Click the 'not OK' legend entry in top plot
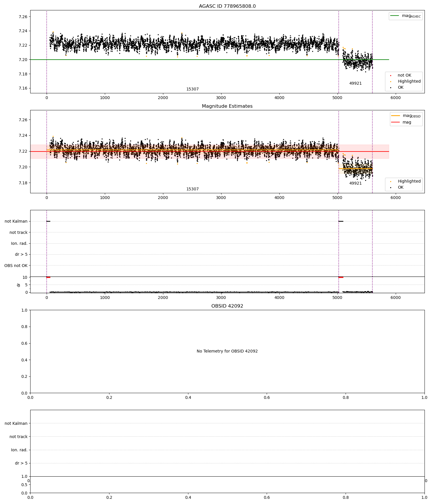 401,75
